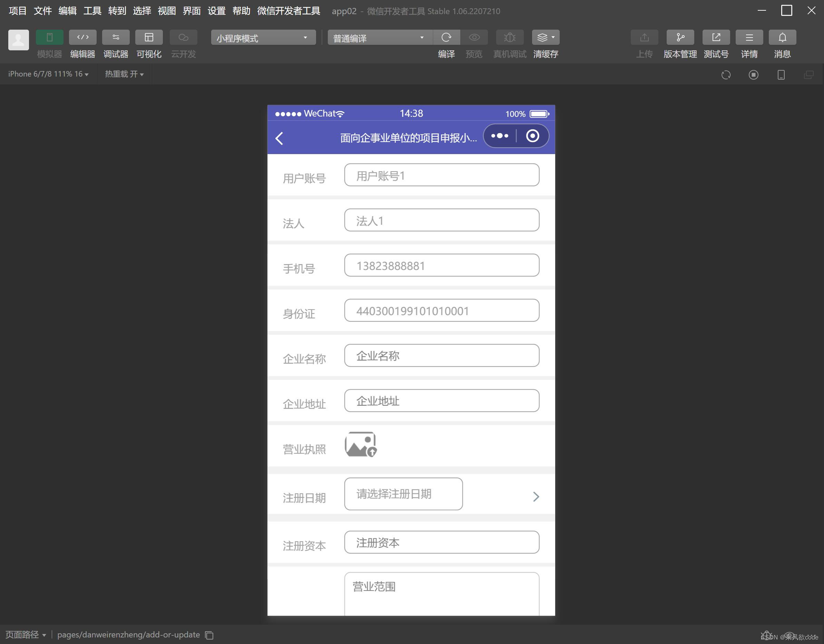The image size is (824, 644).
Task: Click the compile (编译) refresh icon
Action: click(447, 37)
